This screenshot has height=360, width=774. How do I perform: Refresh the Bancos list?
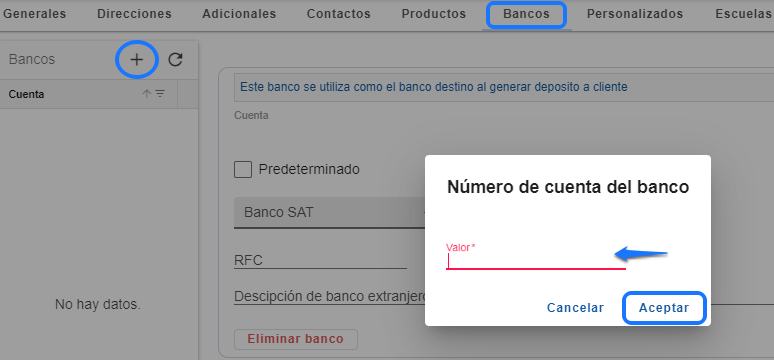[x=175, y=60]
